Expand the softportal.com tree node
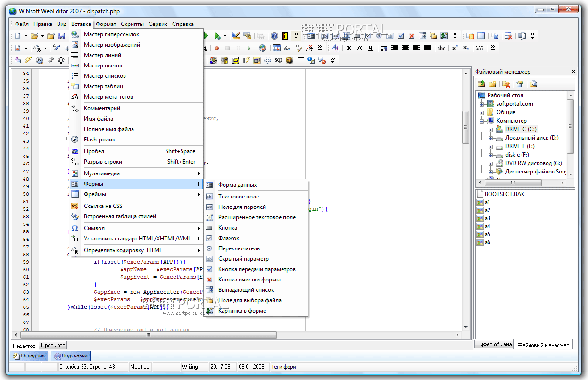 point(482,104)
